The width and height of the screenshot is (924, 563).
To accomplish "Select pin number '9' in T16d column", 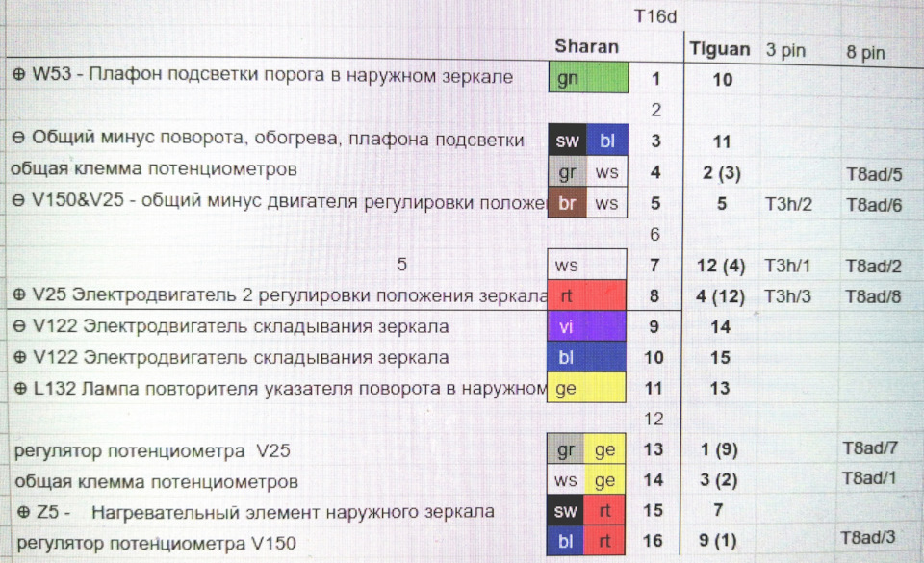I will [x=654, y=327].
